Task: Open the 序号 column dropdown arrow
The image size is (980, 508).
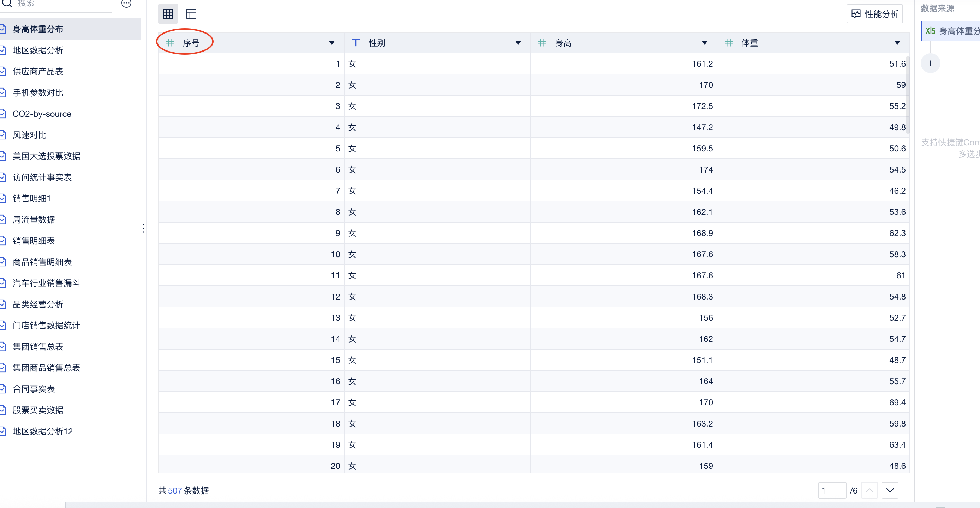Action: [332, 43]
